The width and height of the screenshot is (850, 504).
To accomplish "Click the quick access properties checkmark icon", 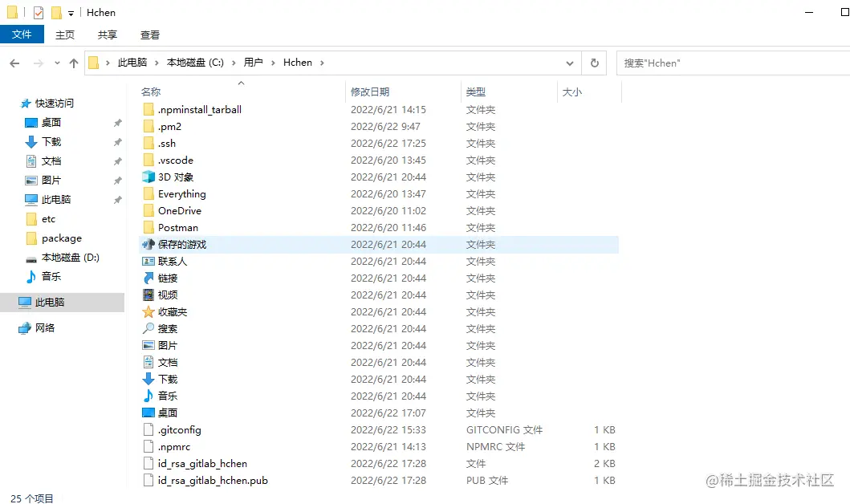I will coord(38,13).
